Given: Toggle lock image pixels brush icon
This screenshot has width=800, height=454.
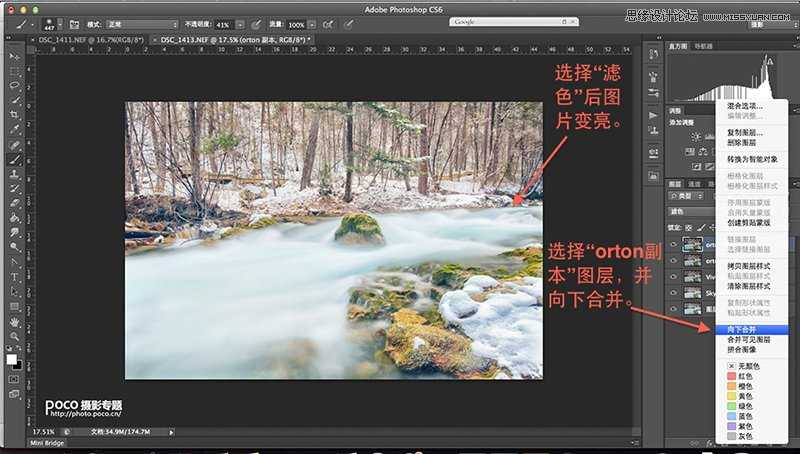Looking at the screenshot, I should (x=701, y=228).
